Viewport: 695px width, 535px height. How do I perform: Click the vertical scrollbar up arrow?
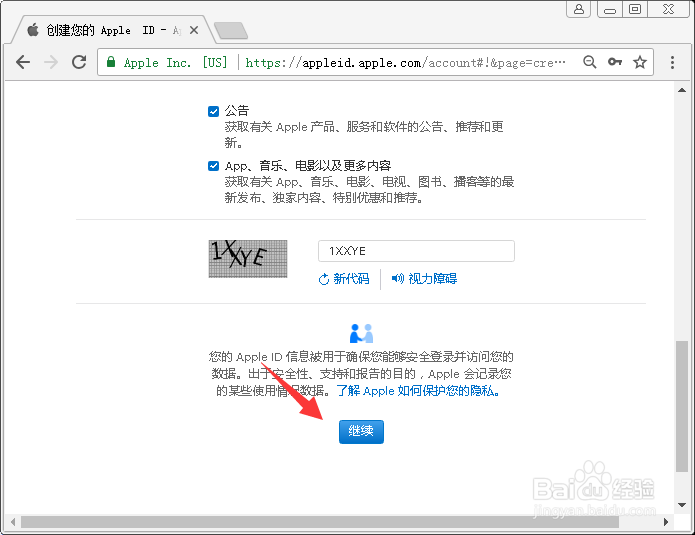click(x=682, y=90)
